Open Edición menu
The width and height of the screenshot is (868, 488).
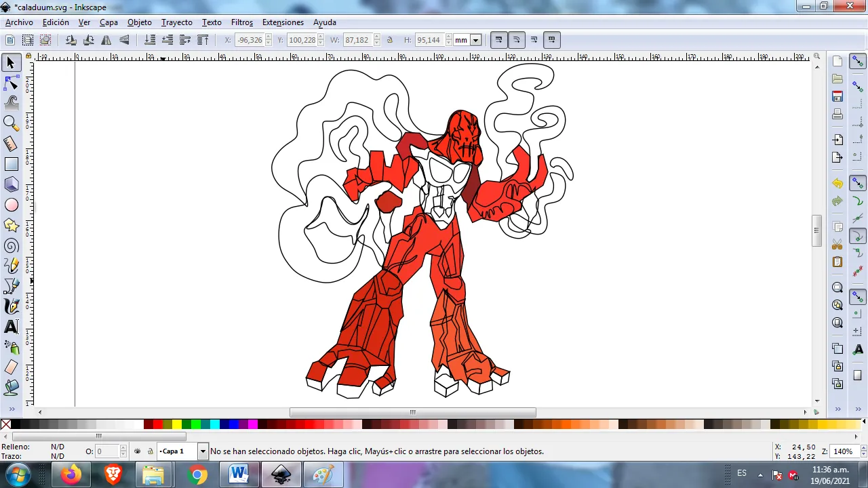coord(56,22)
